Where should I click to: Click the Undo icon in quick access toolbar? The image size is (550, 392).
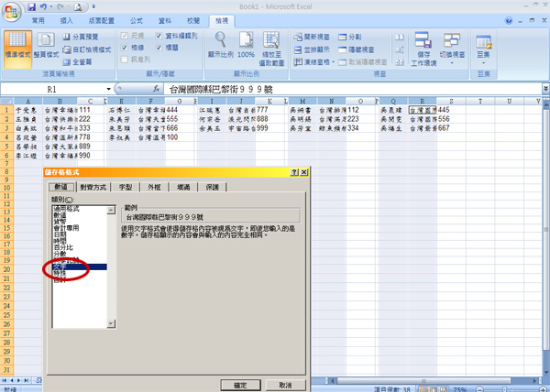[x=43, y=6]
